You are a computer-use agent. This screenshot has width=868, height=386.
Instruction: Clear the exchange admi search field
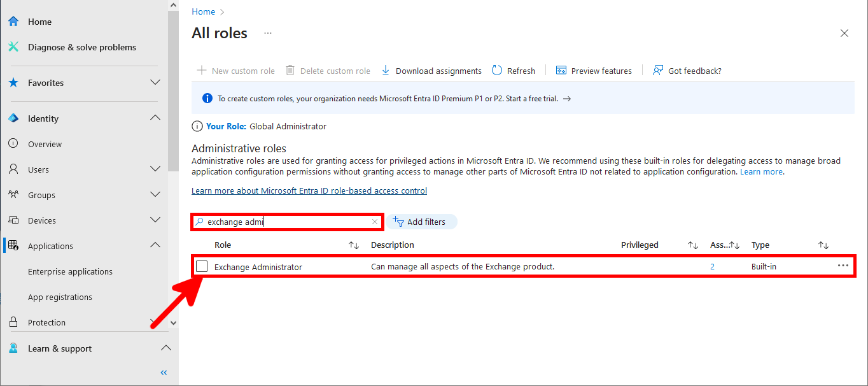pos(375,221)
